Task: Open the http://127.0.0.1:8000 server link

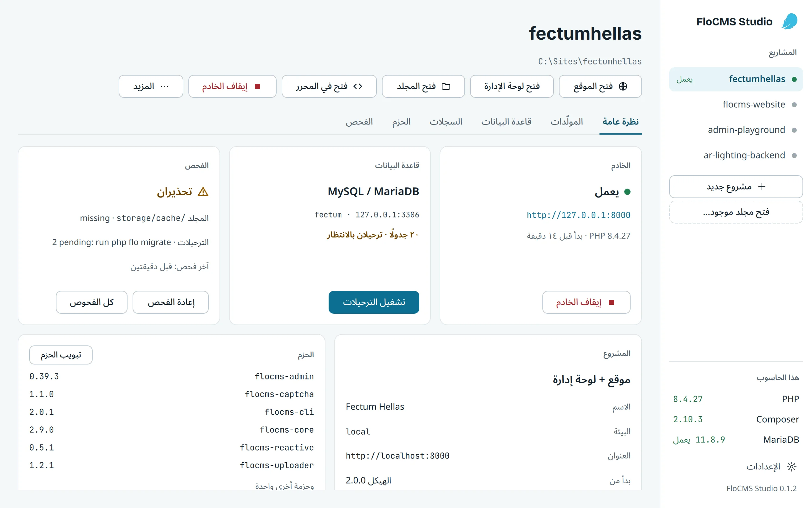Action: point(578,215)
